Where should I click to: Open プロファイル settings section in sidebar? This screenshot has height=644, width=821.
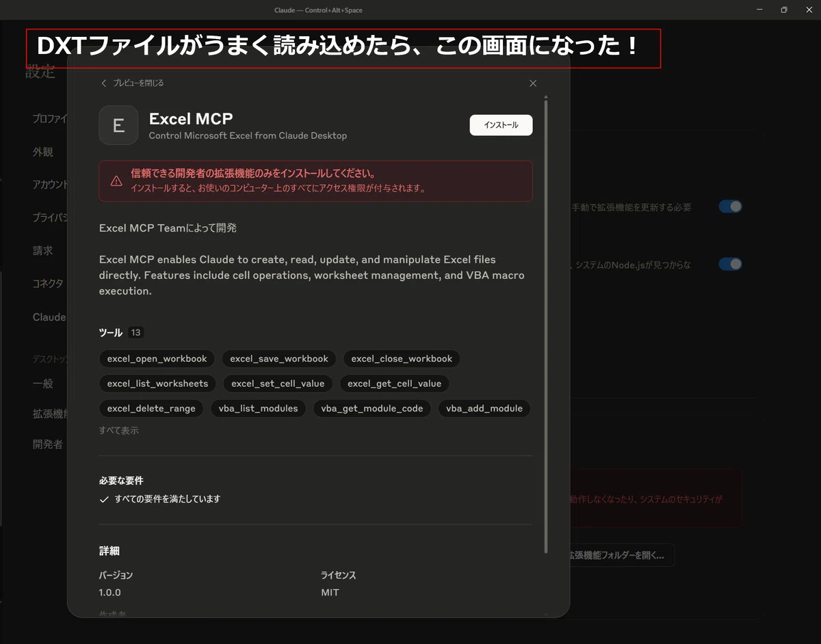coord(50,119)
